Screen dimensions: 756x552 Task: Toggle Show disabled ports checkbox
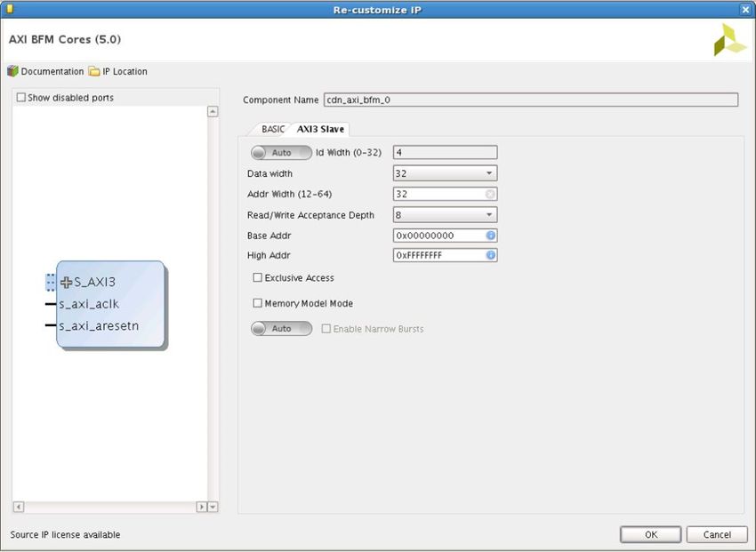tap(21, 97)
